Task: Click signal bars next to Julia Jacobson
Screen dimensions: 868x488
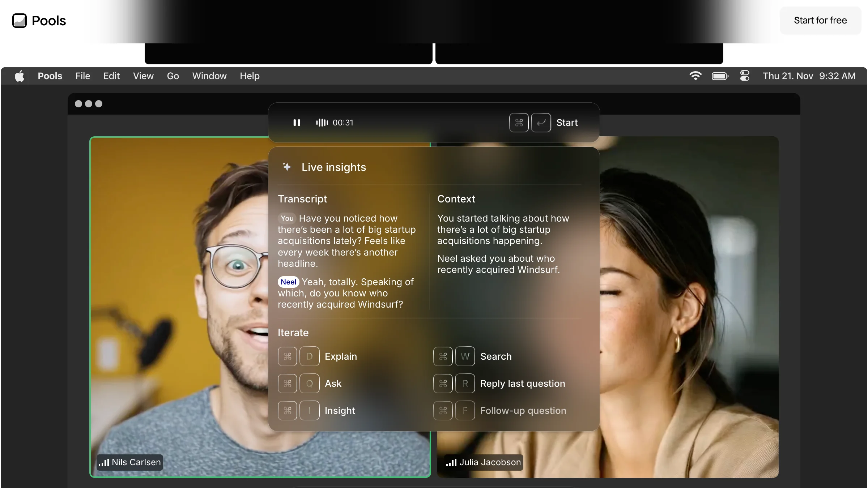Action: tap(451, 463)
